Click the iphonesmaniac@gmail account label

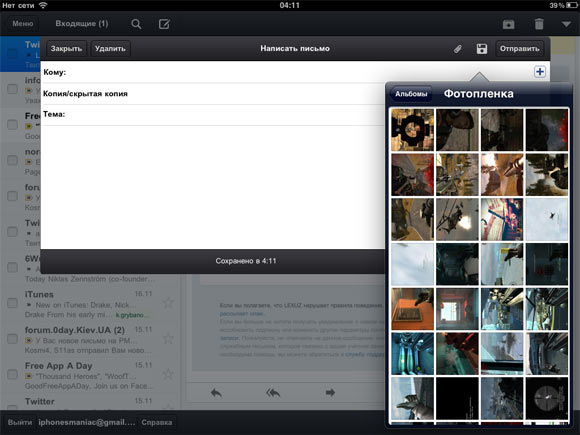(x=87, y=422)
